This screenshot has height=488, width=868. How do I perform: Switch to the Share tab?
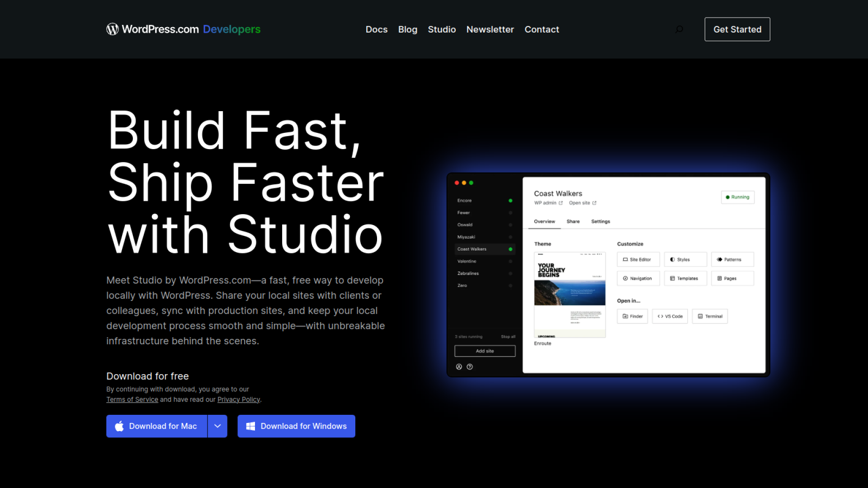[x=573, y=221]
